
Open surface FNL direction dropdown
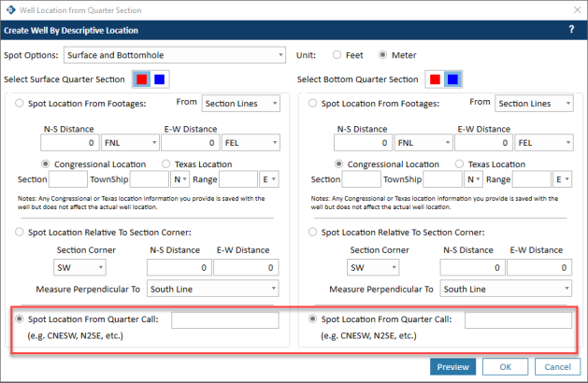130,143
